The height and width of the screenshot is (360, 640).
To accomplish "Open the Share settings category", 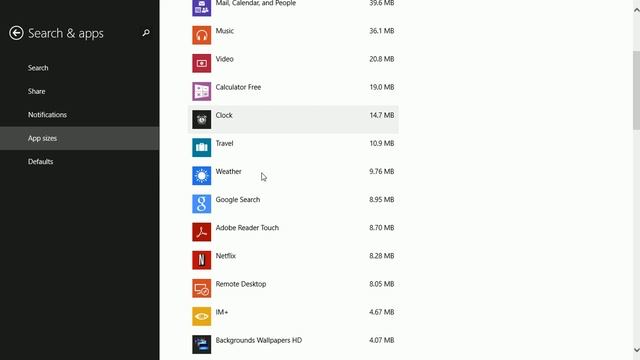I will point(80,91).
